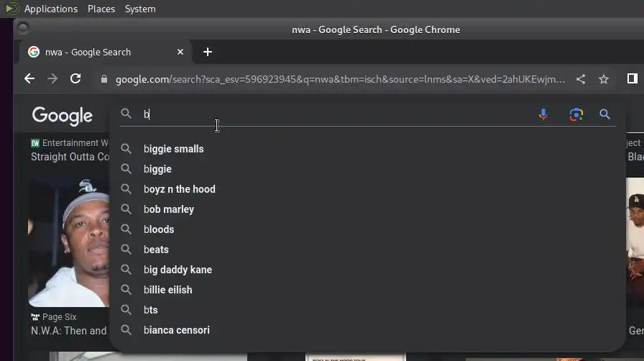Go to Google homepage via logo
This screenshot has width=644, height=361.
click(63, 116)
